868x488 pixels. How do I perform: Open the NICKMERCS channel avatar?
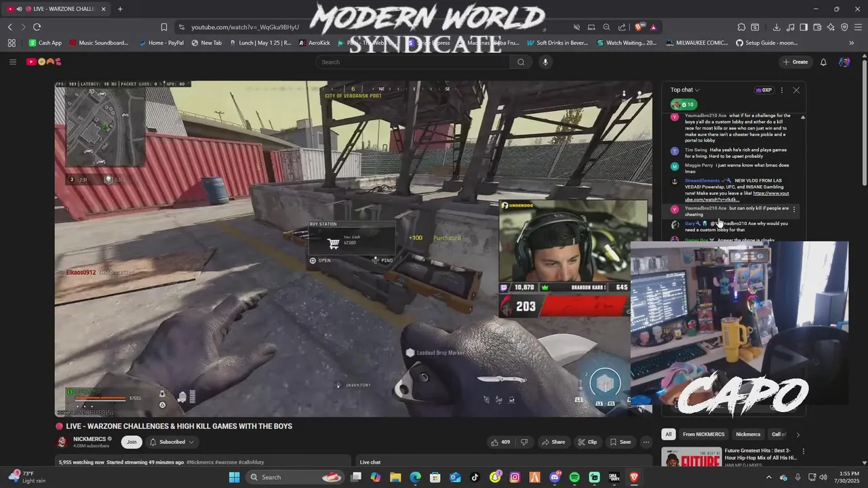pyautogui.click(x=62, y=442)
